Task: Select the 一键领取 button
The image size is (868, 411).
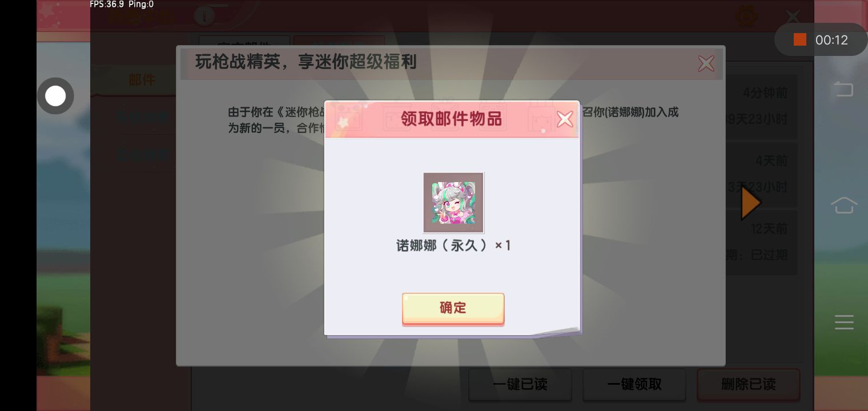Action: pyautogui.click(x=634, y=384)
